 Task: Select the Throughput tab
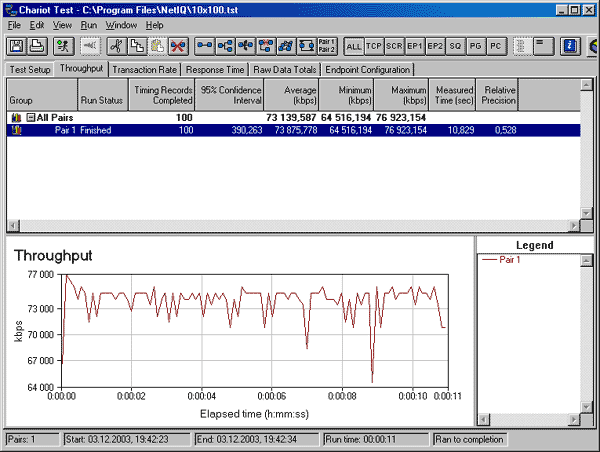tap(82, 69)
